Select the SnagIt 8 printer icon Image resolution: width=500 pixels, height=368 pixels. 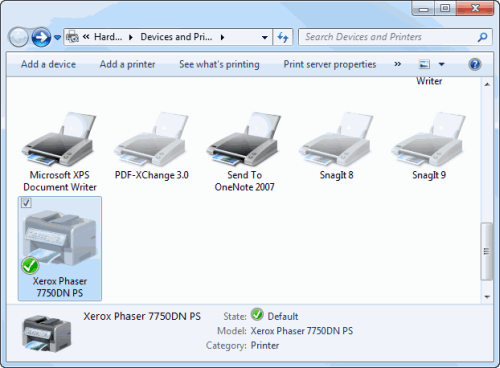pos(336,139)
